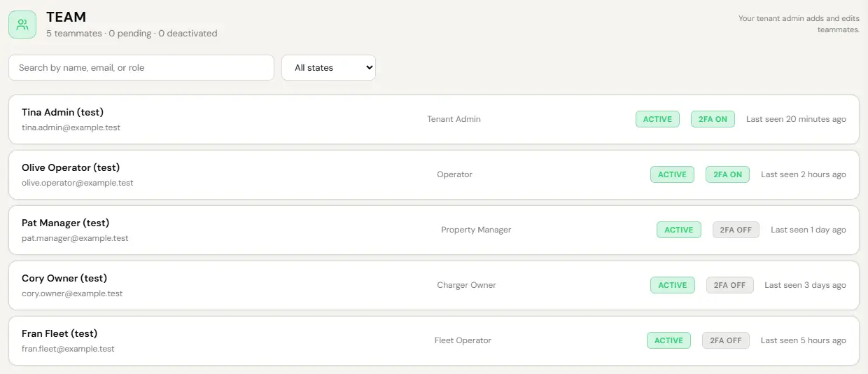Click the Fleet Operator role label
Screen dimensions: 868x374
point(463,340)
